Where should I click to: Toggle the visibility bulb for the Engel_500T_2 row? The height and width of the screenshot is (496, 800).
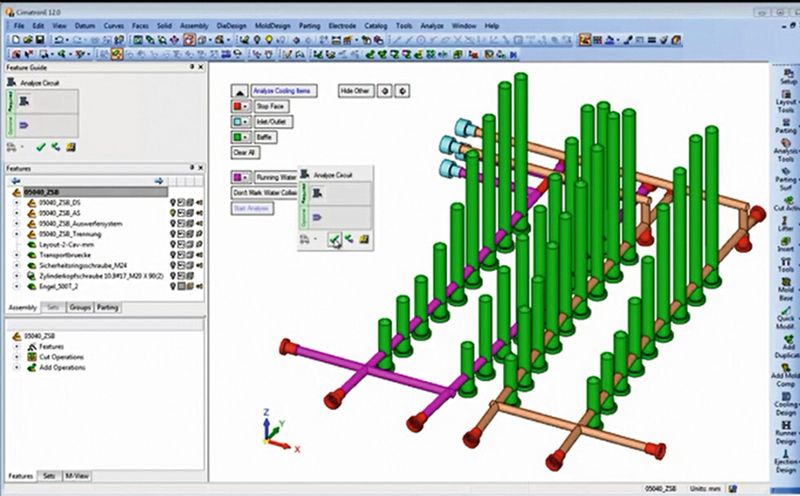point(173,286)
